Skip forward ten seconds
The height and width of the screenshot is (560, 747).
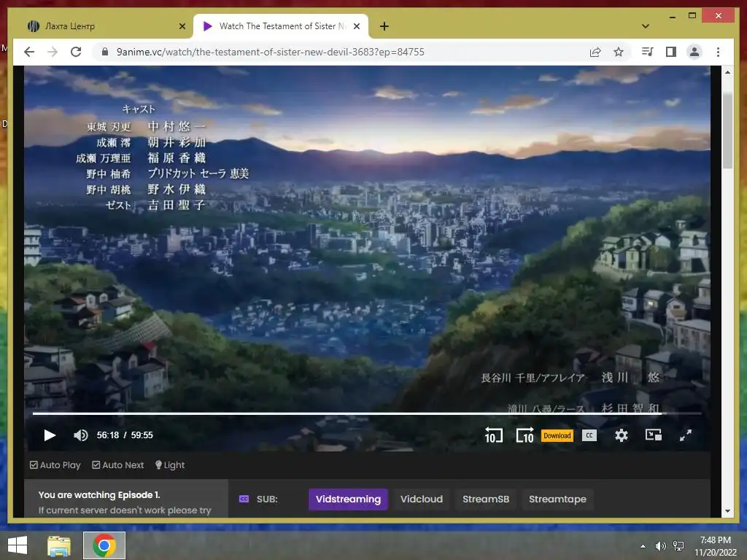pyautogui.click(x=525, y=435)
